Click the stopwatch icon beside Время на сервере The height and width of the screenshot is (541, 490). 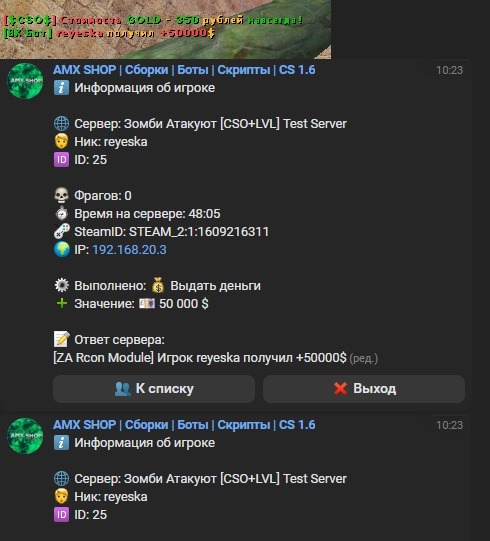coord(61,214)
